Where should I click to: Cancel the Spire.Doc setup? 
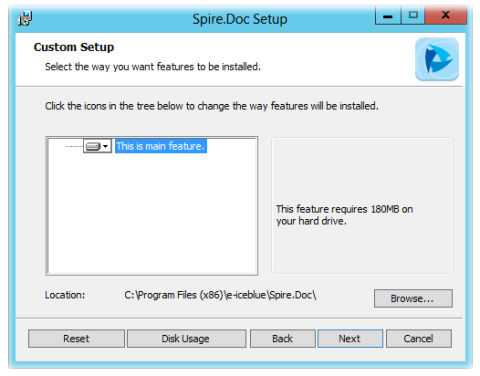(419, 339)
